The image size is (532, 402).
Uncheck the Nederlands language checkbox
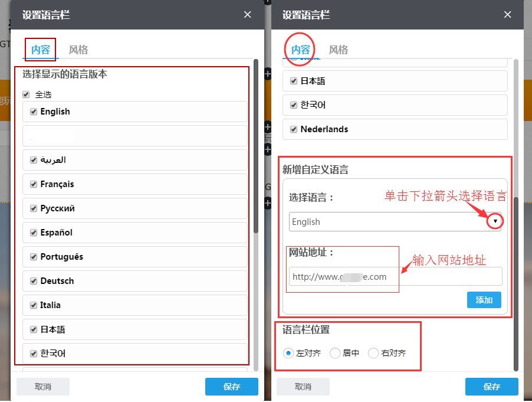[x=293, y=129]
